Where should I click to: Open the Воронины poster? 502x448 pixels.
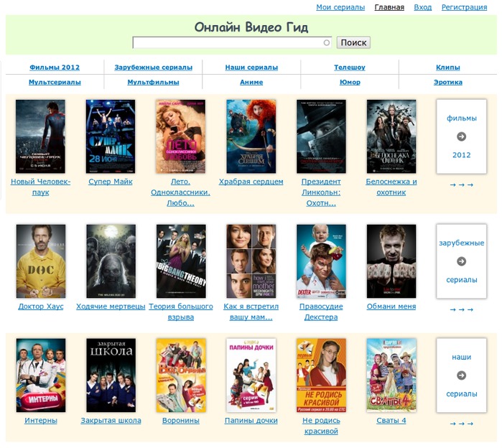point(181,375)
